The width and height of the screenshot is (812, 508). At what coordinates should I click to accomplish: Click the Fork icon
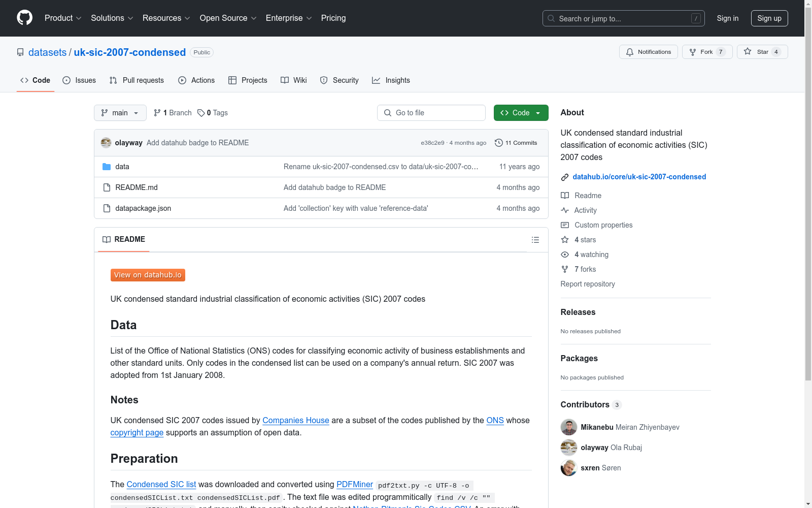pyautogui.click(x=693, y=52)
